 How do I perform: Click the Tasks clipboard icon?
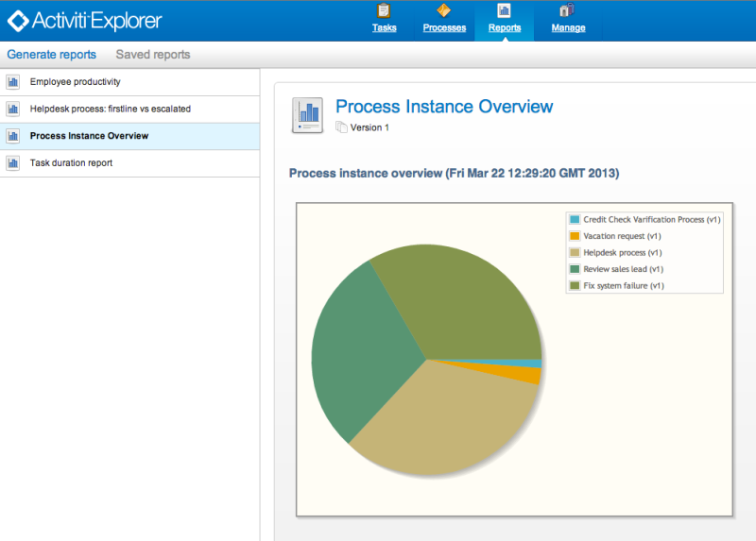[x=384, y=11]
